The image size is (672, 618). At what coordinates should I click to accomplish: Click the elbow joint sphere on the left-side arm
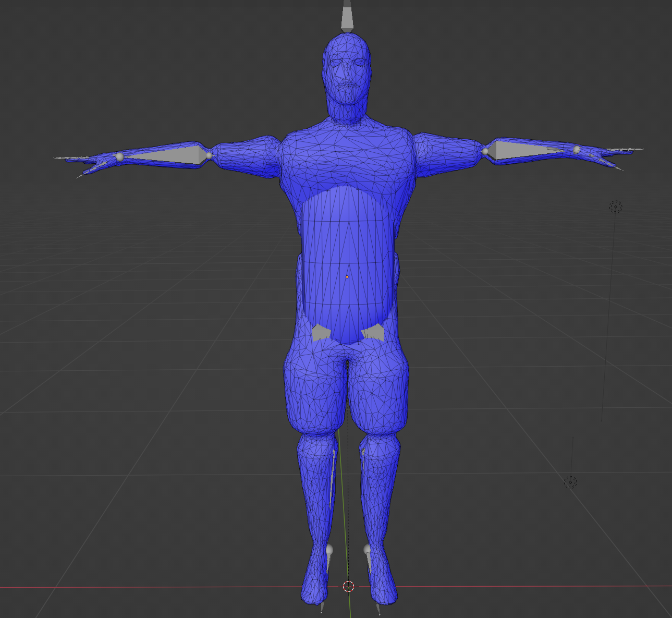tap(209, 155)
